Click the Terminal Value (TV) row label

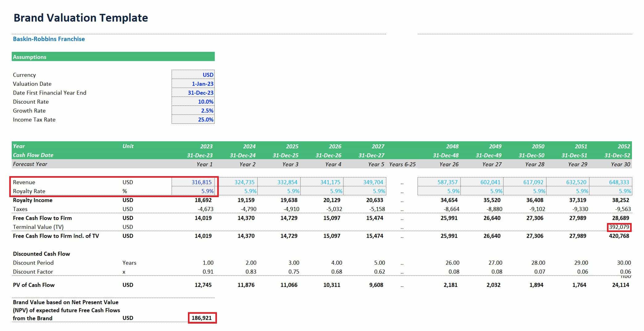coord(38,227)
